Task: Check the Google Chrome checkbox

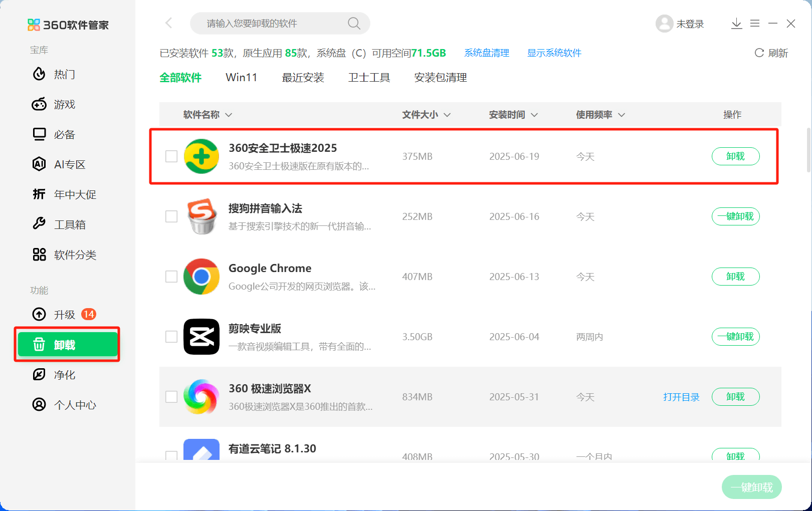Action: pyautogui.click(x=171, y=277)
